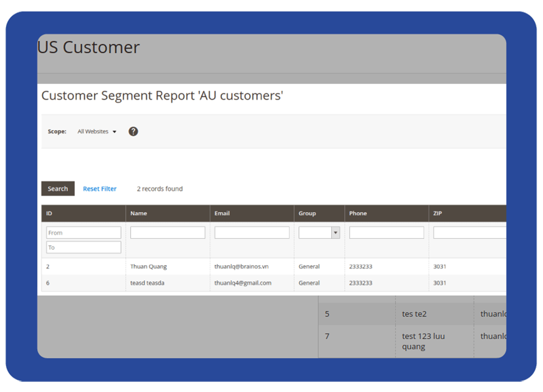
Task: Click the Reset Filter link
Action: (x=99, y=189)
